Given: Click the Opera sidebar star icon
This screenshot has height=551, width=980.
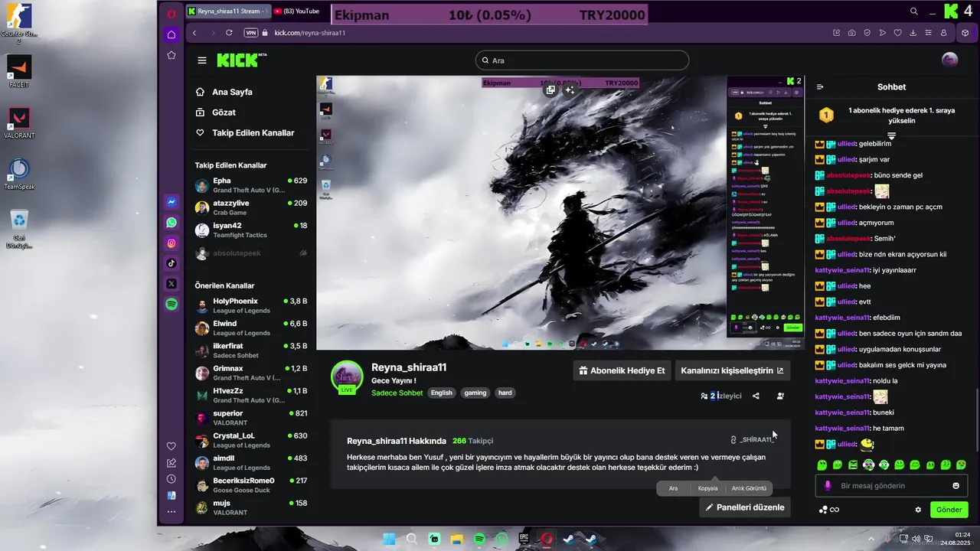Looking at the screenshot, I should pyautogui.click(x=171, y=55).
